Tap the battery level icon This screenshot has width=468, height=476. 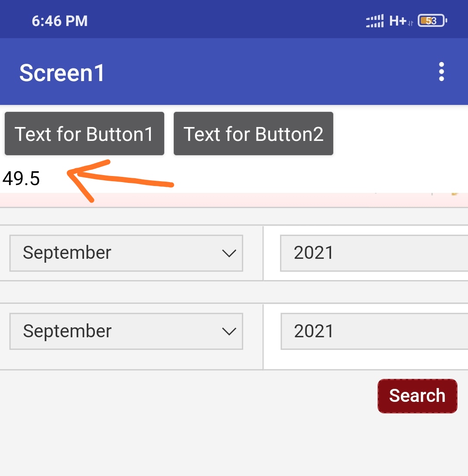pyautogui.click(x=432, y=21)
